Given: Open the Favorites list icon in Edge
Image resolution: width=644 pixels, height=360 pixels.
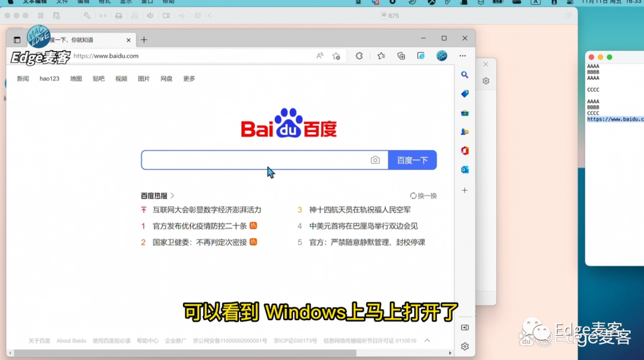Looking at the screenshot, I should point(381,56).
